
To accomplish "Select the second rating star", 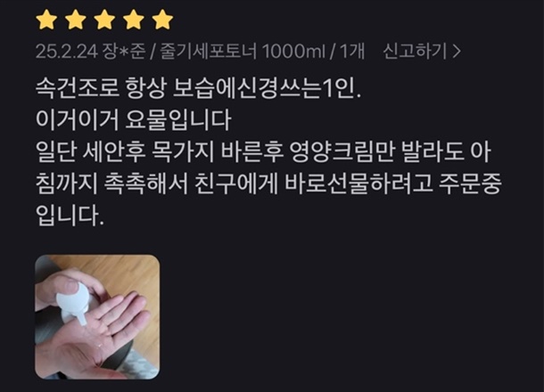I will click(76, 20).
